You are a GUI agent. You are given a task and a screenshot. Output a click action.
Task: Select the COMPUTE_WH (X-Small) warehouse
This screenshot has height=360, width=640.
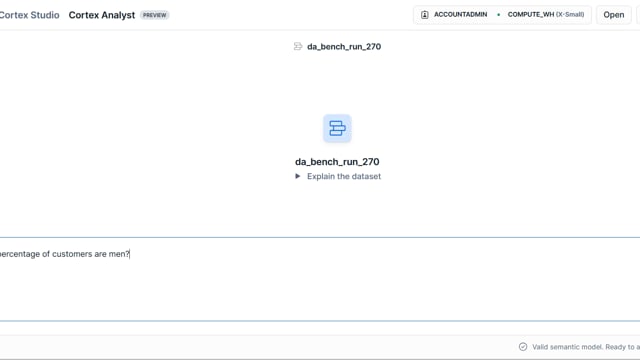tap(546, 15)
